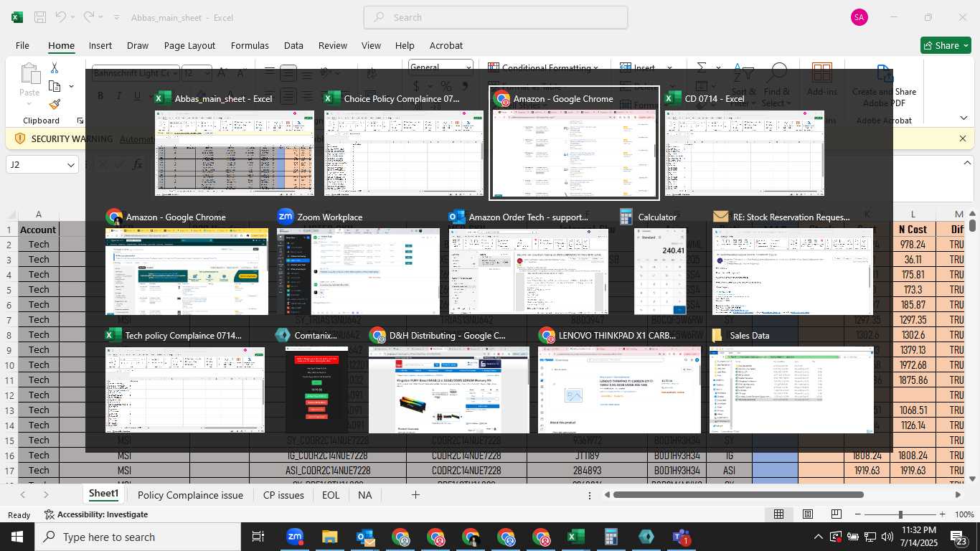Open the Clipboard pane dialog launcher
980x551 pixels.
(80, 121)
